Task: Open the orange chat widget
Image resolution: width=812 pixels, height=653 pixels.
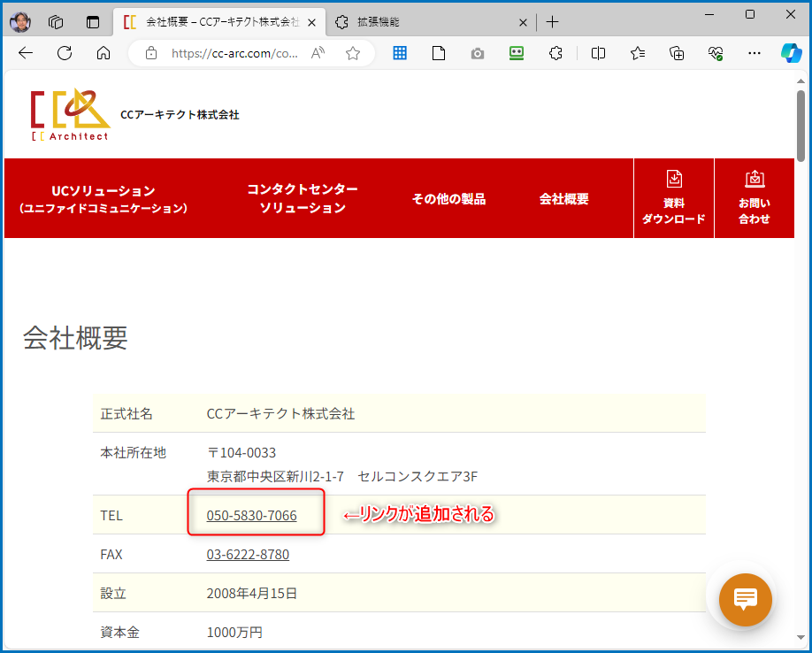Action: click(745, 600)
